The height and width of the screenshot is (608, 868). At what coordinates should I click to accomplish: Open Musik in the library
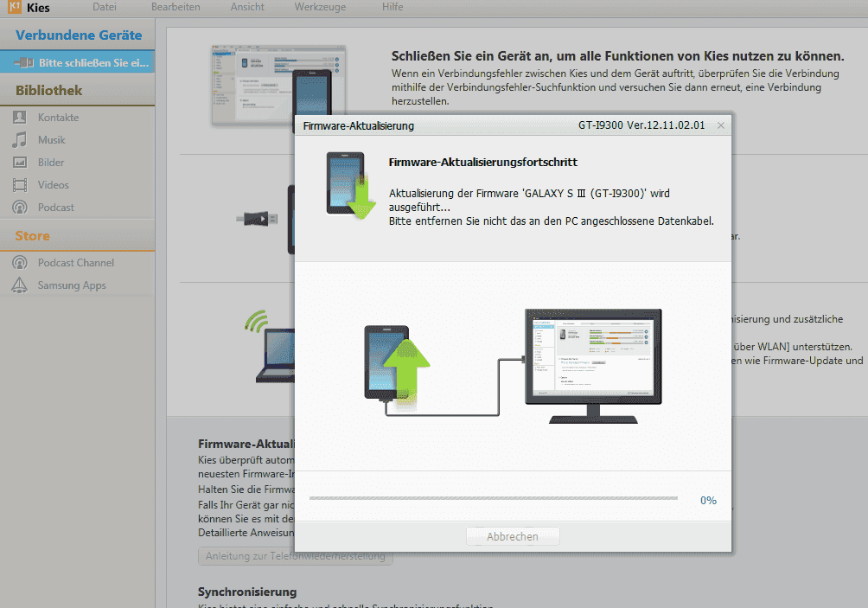pyautogui.click(x=52, y=140)
